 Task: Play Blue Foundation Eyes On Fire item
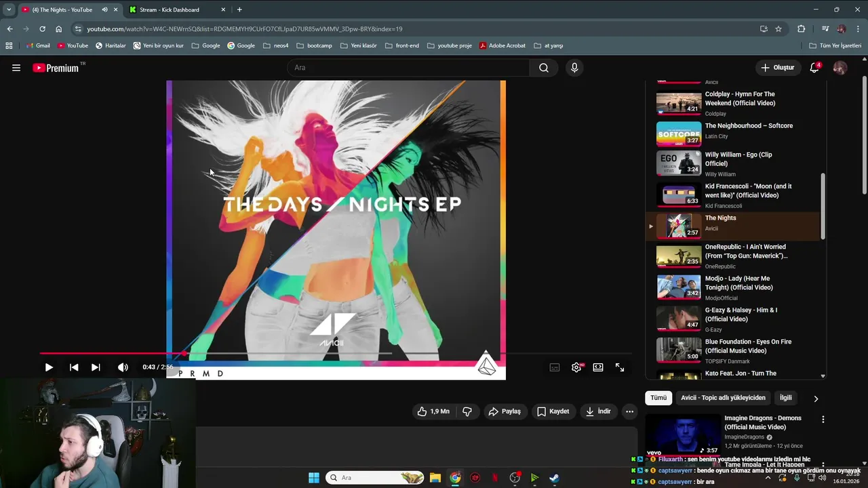coord(734,350)
